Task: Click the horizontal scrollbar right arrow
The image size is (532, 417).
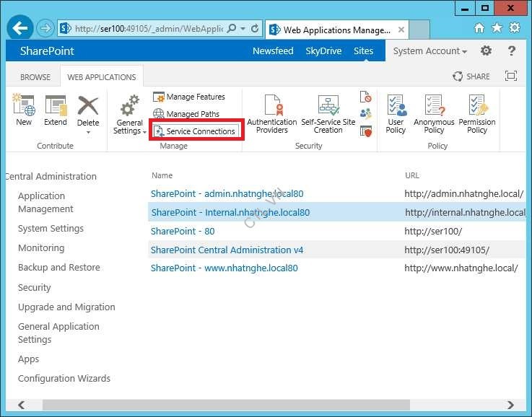Action: click(x=510, y=405)
